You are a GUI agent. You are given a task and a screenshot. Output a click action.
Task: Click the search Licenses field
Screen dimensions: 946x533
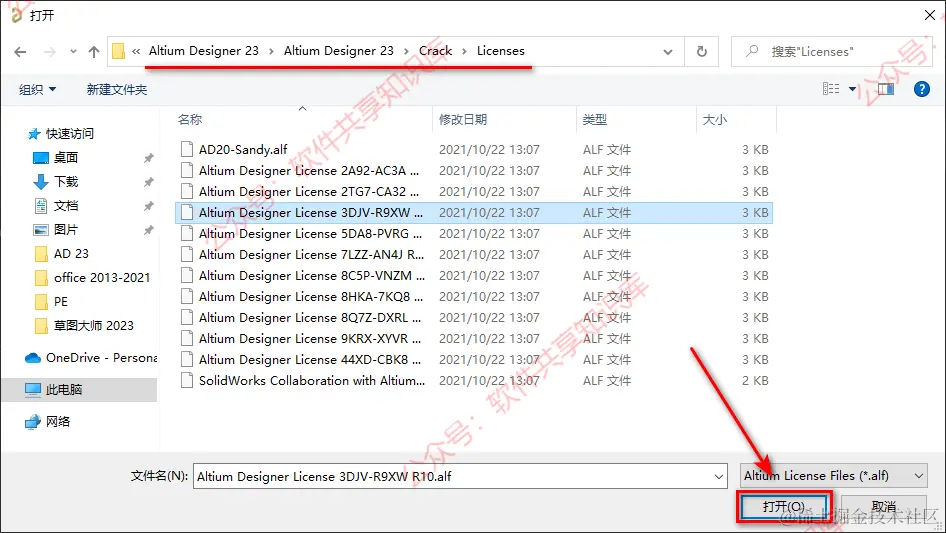coord(831,52)
